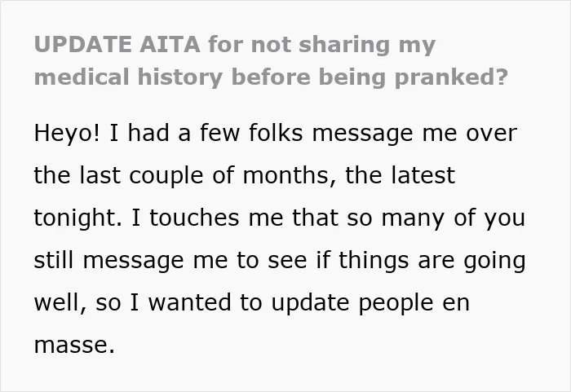
Task: Click the word "touches" in the third line
Action: (194, 218)
